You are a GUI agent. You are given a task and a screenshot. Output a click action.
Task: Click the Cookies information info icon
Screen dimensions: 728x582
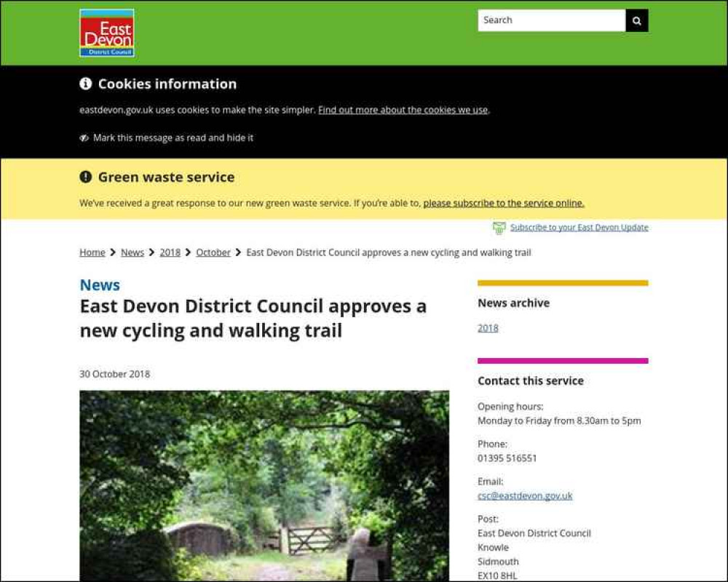pos(85,84)
